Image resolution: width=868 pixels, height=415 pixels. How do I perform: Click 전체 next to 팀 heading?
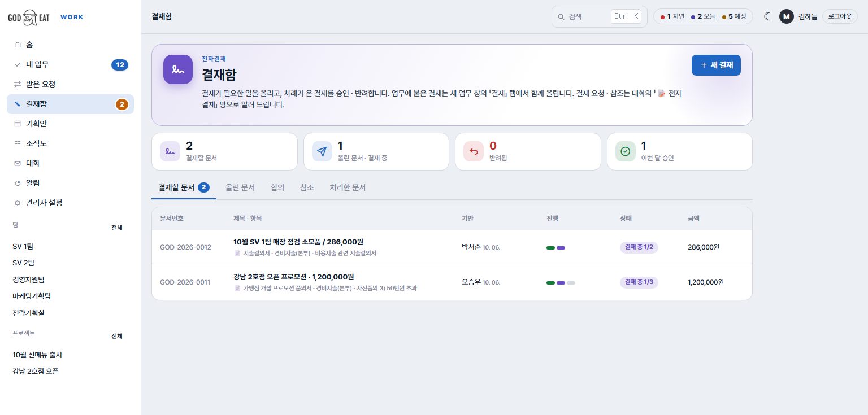116,228
